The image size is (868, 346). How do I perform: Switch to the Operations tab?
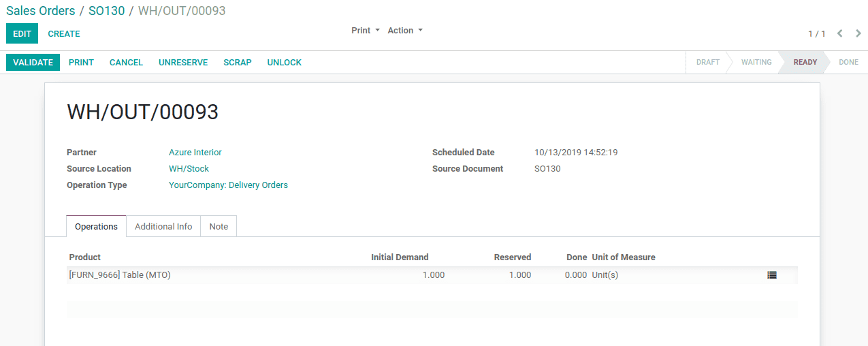(x=97, y=226)
